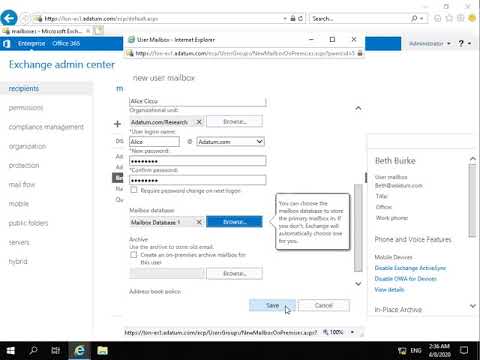Open recipients in the left navigation
Image resolution: width=480 pixels, height=360 pixels.
24,89
